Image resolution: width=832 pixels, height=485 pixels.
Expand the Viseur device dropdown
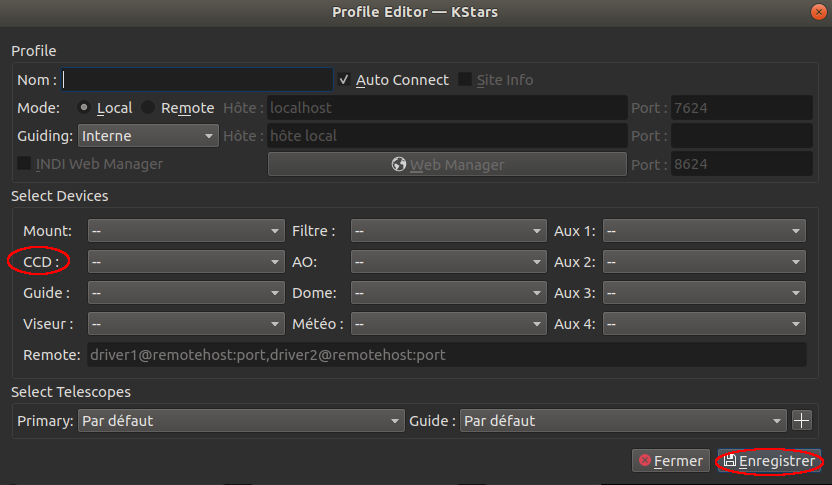pyautogui.click(x=186, y=324)
